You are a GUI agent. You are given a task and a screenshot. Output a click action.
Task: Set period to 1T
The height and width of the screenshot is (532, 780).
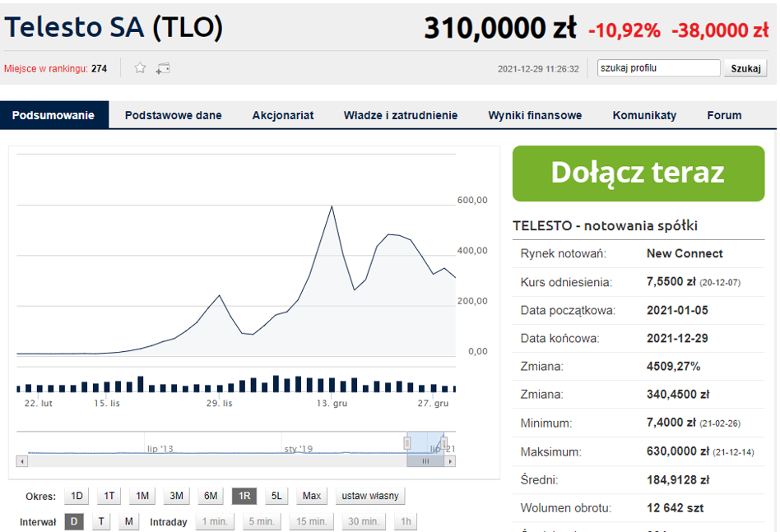[x=109, y=496]
